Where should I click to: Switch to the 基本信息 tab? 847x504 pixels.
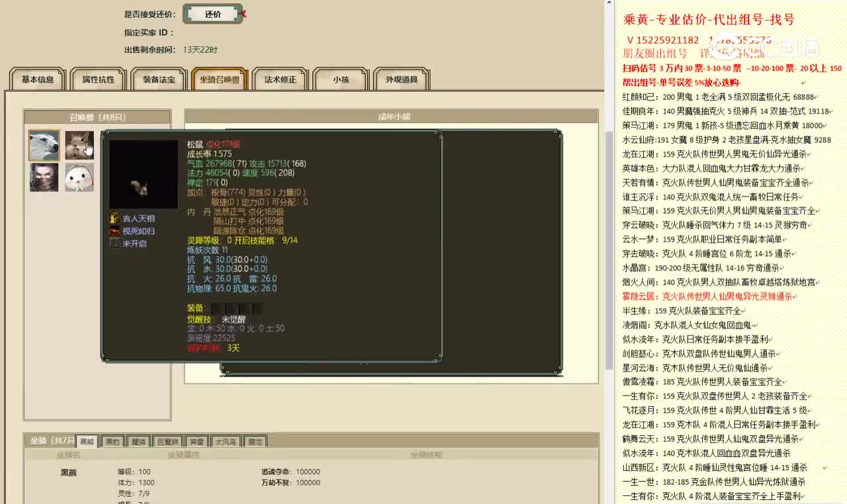[x=38, y=79]
